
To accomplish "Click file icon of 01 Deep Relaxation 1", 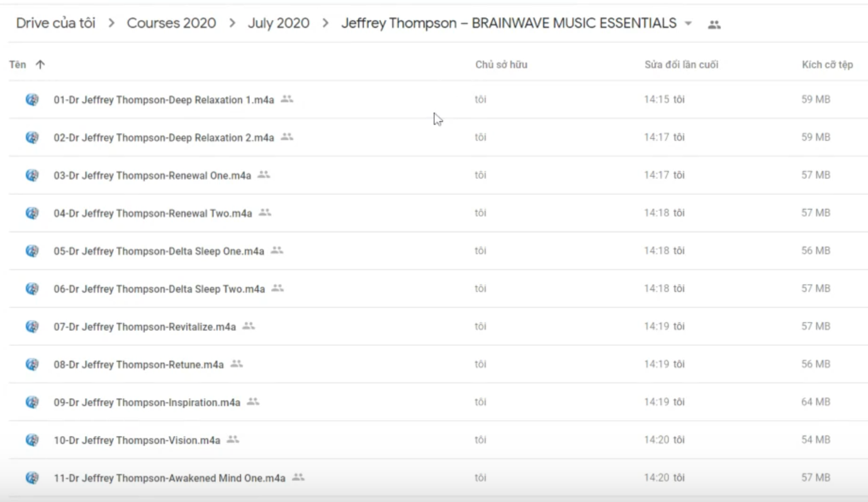I will (32, 99).
